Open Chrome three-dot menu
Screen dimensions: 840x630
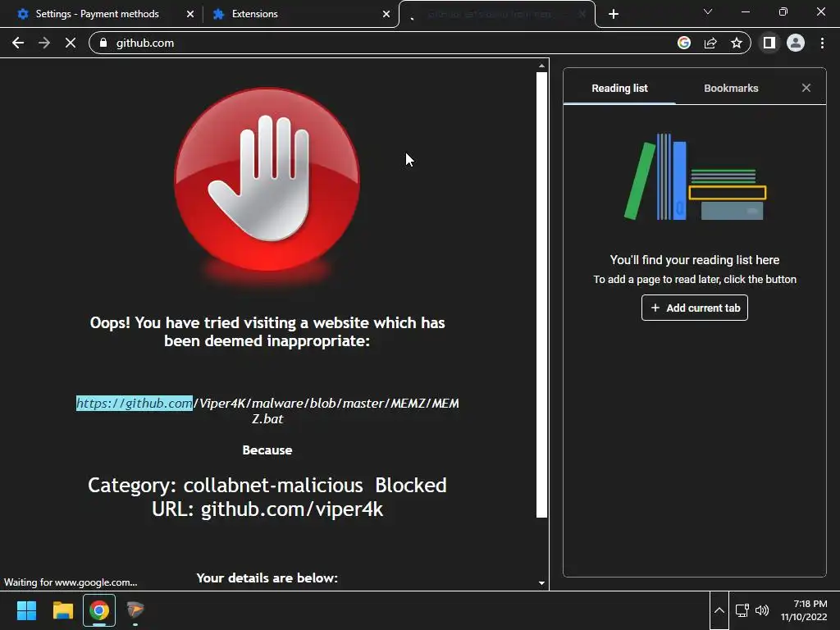point(822,43)
